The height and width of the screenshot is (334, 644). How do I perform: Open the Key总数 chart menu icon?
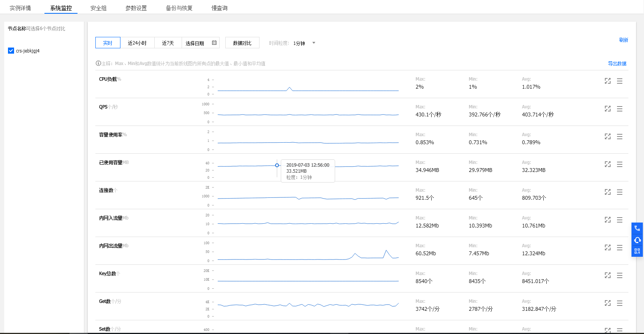619,275
